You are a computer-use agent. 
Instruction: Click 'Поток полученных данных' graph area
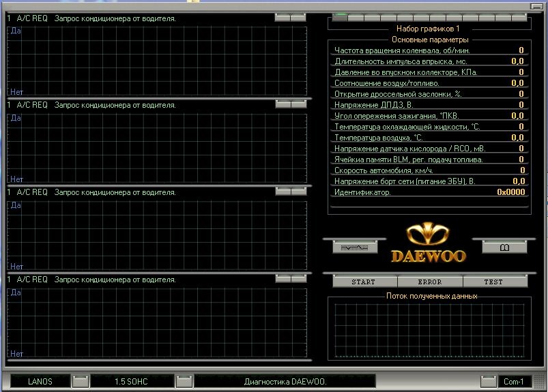[x=429, y=331]
